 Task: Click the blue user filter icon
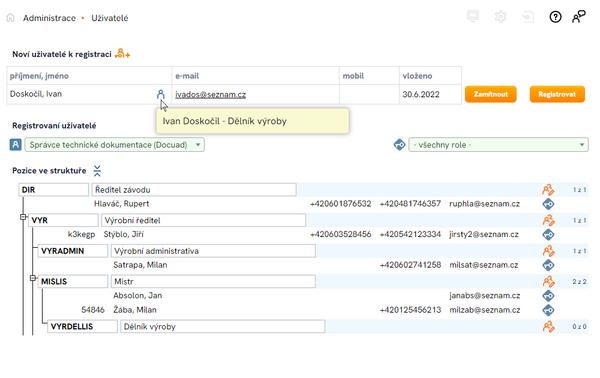coord(15,145)
